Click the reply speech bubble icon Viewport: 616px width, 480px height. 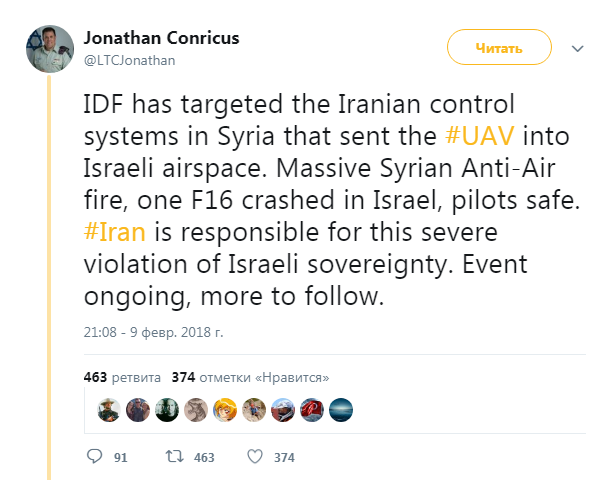(96, 457)
